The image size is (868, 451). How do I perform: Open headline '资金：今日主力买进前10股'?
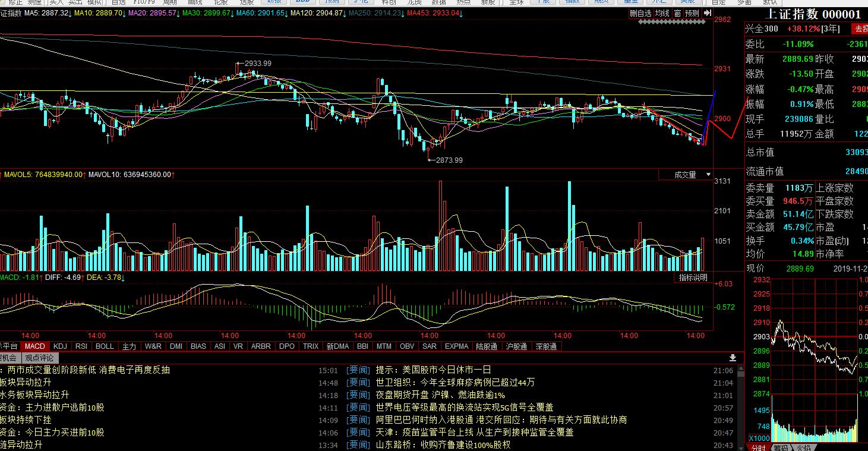[x=52, y=432]
